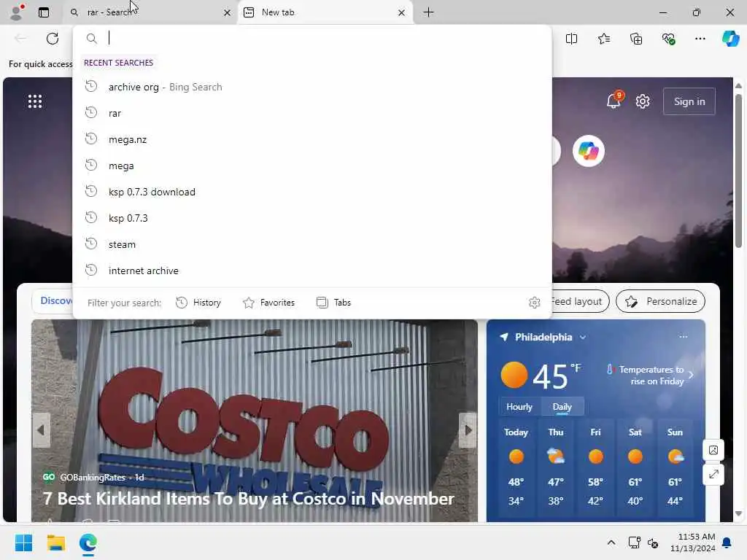The width and height of the screenshot is (747, 560).
Task: Open the Feed layout button
Action: point(580,301)
